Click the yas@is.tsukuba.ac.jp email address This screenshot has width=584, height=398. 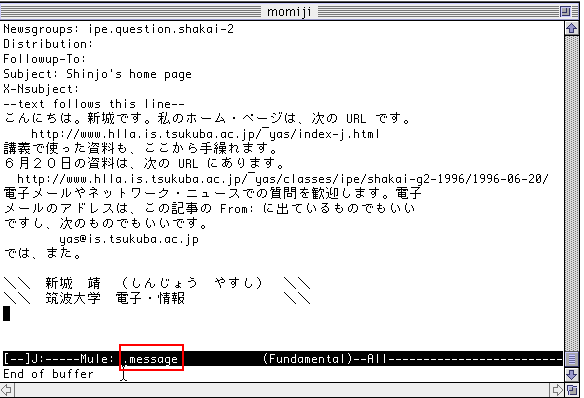coord(129,239)
